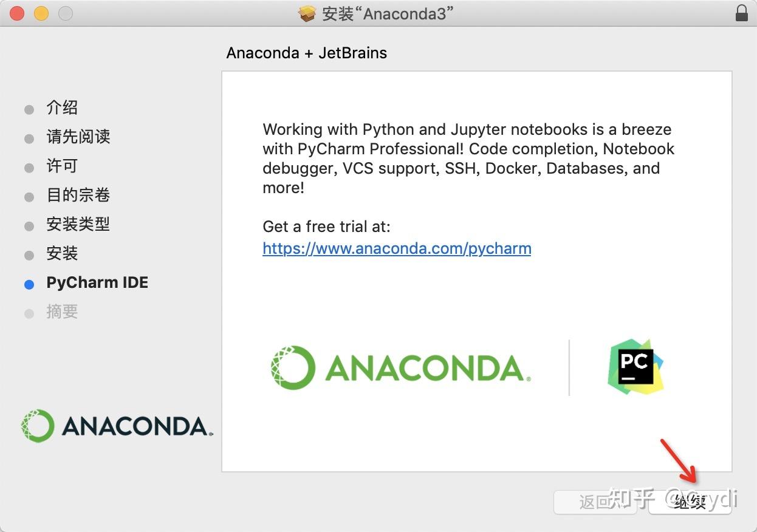Click the blue bullet beside PyCharm IDE
Viewport: 757px width, 532px height.
[x=29, y=284]
